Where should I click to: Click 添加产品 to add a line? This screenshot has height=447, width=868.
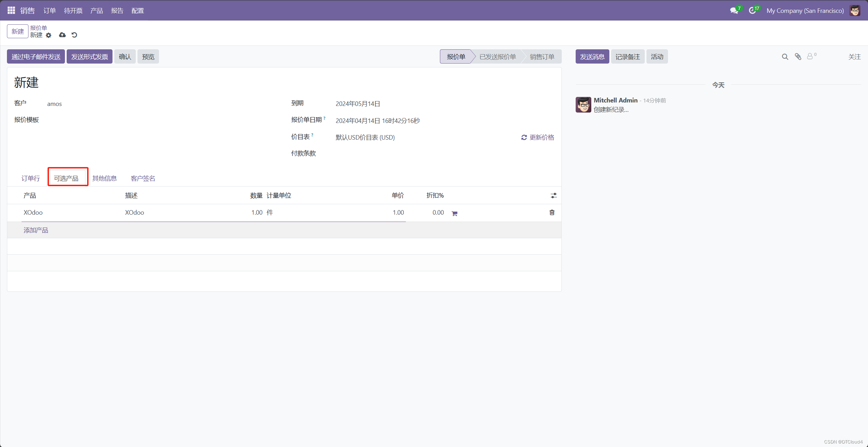click(36, 230)
